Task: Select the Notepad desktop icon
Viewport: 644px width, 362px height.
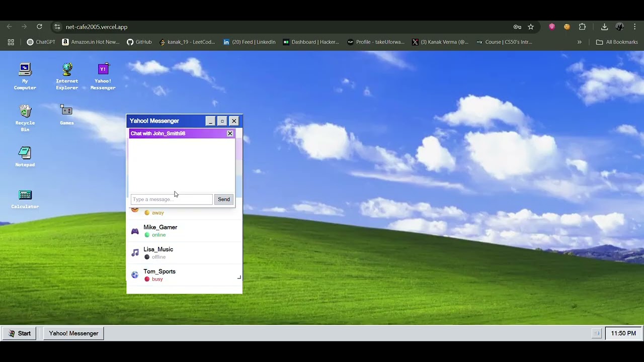Action: tap(25, 156)
